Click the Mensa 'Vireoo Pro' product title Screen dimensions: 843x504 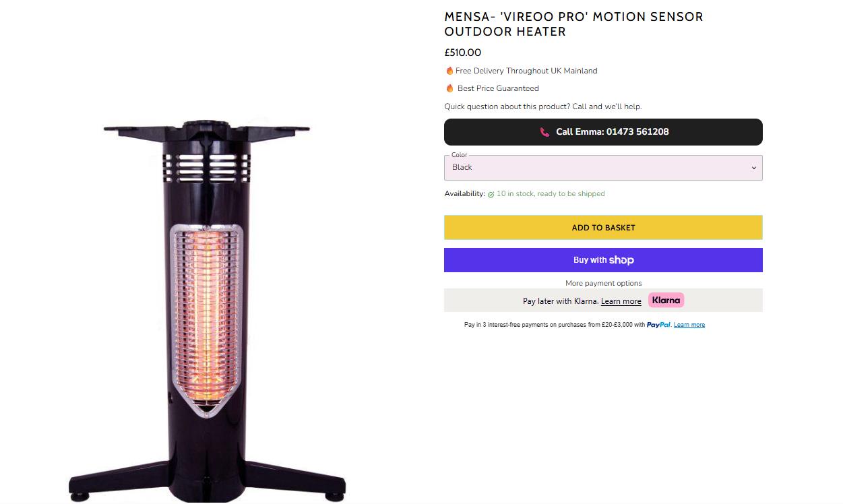coord(573,24)
